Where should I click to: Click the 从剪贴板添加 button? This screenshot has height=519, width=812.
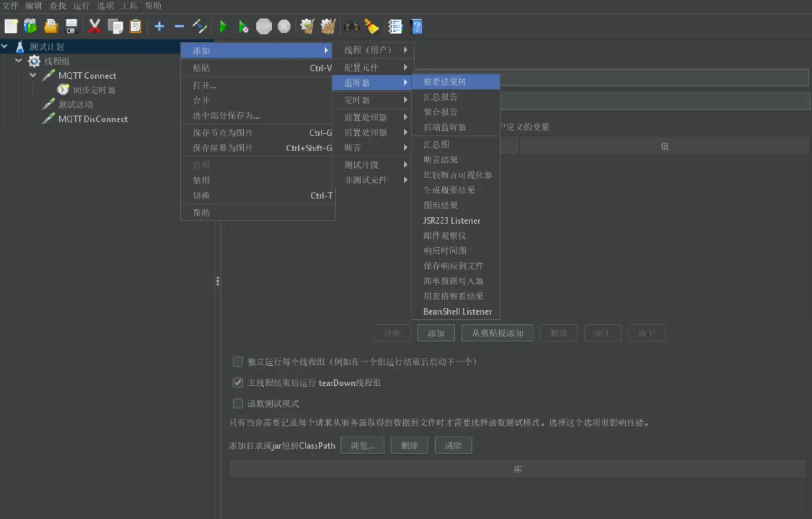pyautogui.click(x=497, y=332)
